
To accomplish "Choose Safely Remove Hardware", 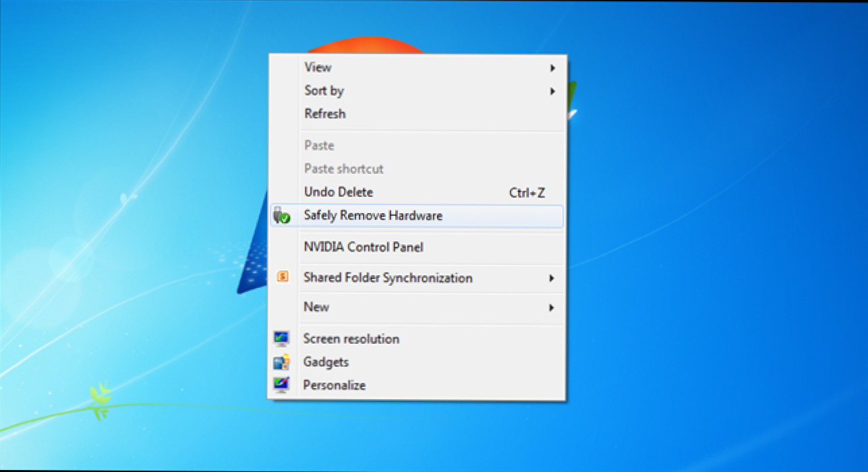I will pos(416,216).
